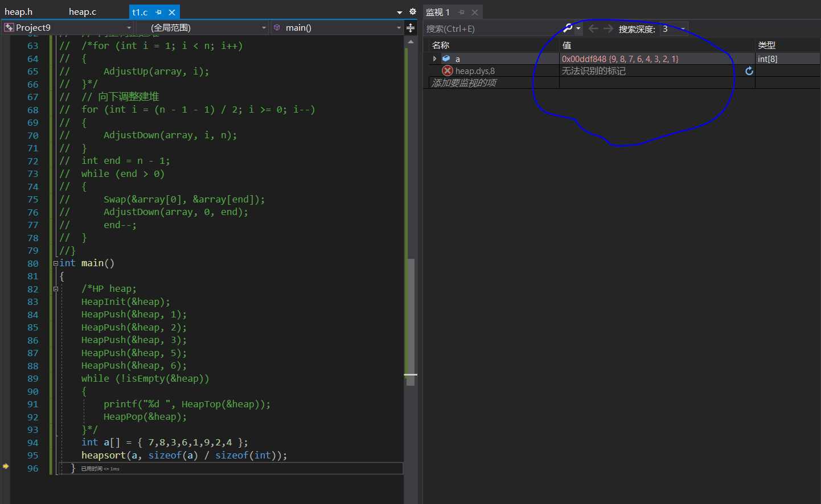821x504 pixels.
Task: Close the 监视 1 watch panel
Action: coord(475,12)
